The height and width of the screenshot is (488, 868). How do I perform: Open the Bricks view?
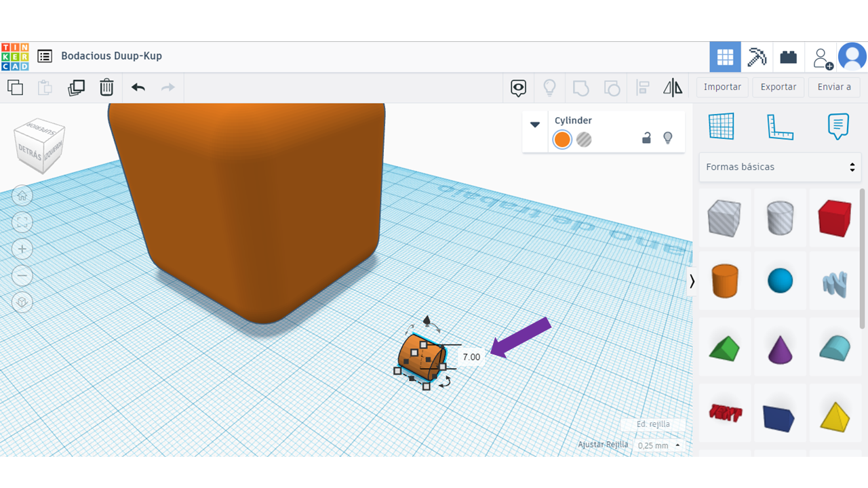coord(788,57)
